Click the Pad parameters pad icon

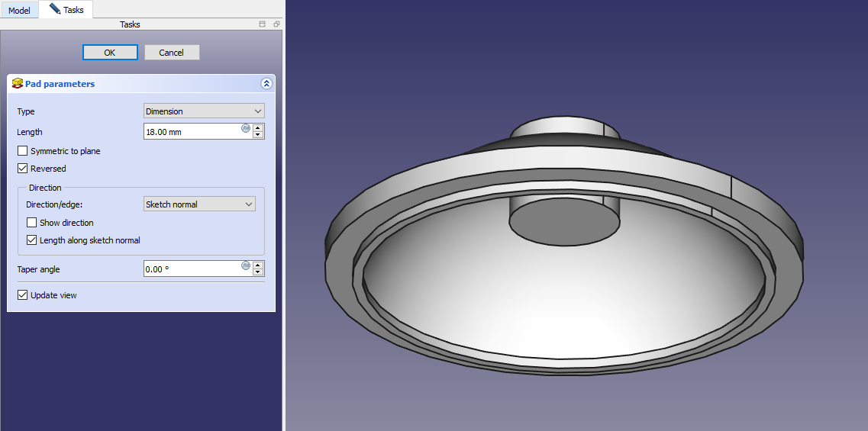click(x=17, y=84)
